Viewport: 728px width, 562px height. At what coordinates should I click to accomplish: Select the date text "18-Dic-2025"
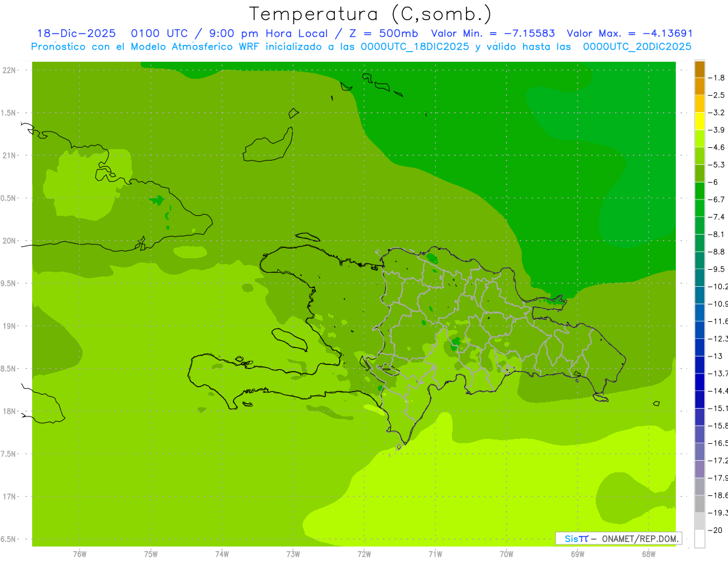[76, 34]
